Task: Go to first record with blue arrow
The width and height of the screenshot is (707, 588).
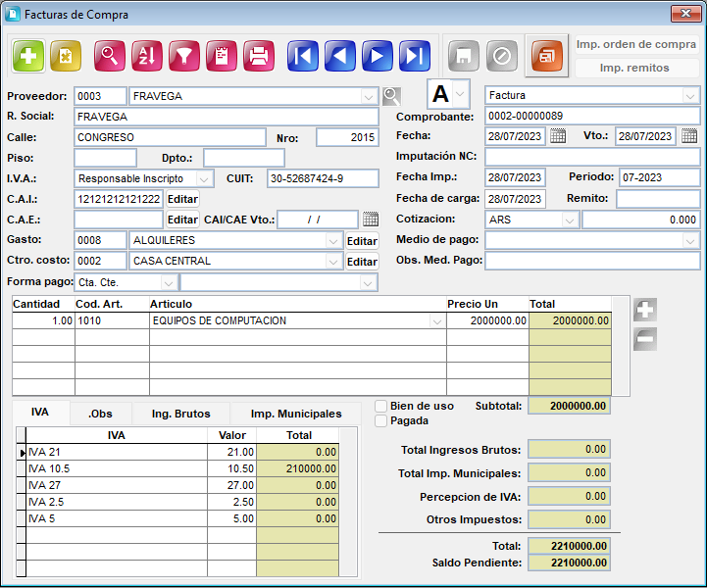Action: point(303,56)
